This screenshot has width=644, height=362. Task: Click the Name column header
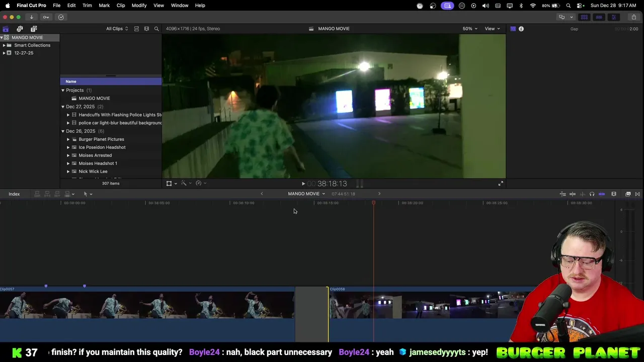(111, 81)
